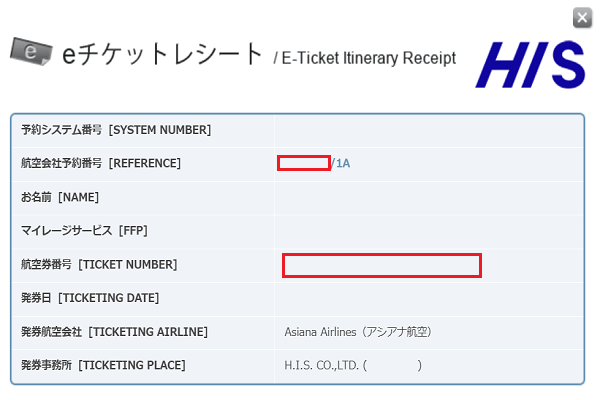Close the e-ticket receipt popup
Viewport: 600px width, 400px height.
[581, 17]
